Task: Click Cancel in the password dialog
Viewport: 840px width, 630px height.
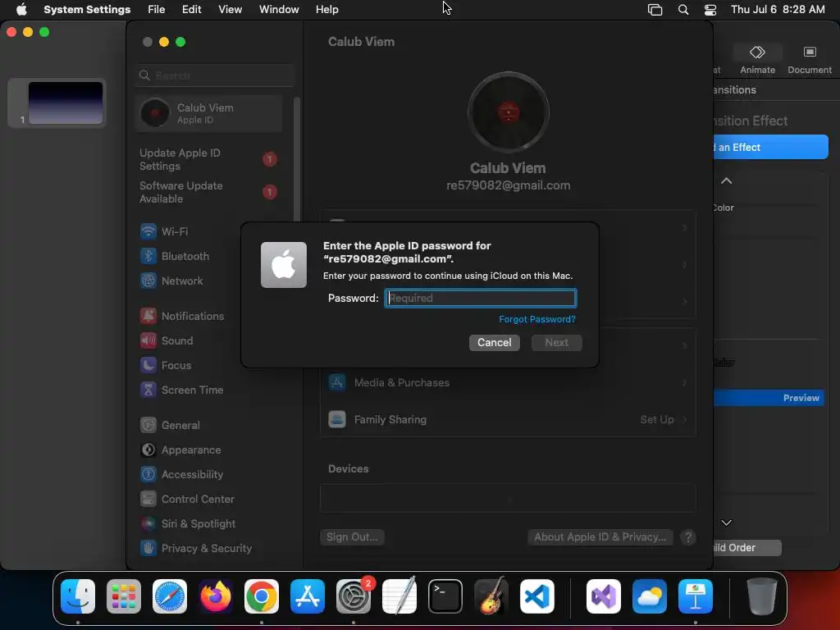Action: click(x=495, y=343)
